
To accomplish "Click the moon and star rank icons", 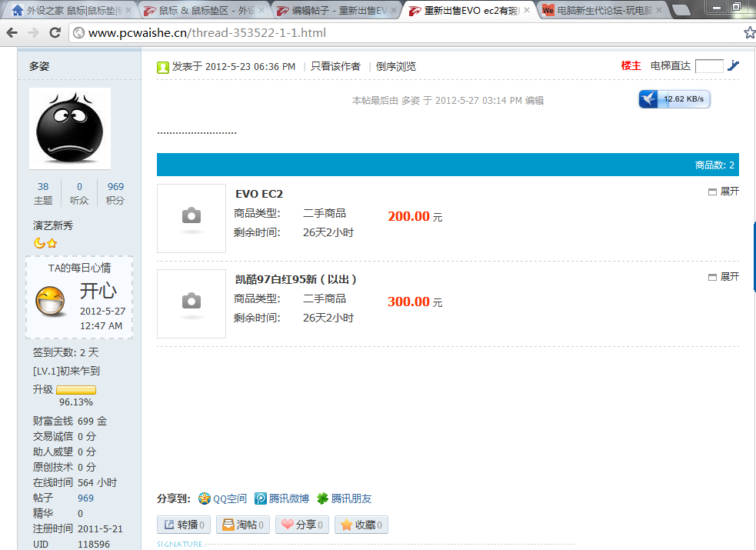I will click(x=45, y=243).
